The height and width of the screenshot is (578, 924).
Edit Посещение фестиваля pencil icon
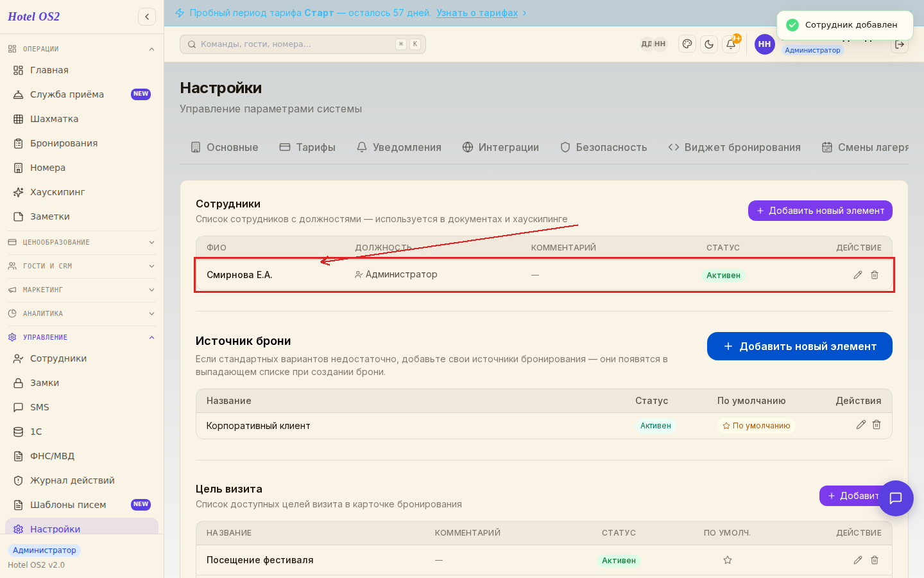(858, 560)
